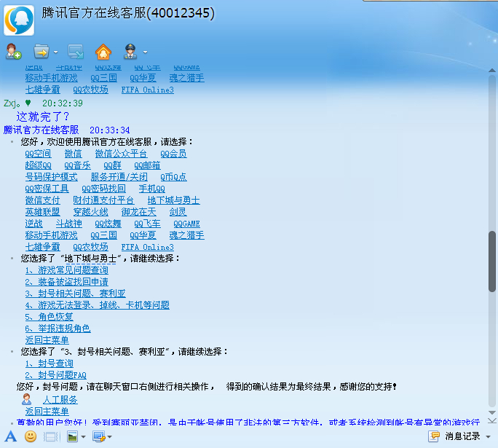This screenshot has height=448, width=498.
Task: Open the 英雄联盟 link
Action: tap(42, 212)
